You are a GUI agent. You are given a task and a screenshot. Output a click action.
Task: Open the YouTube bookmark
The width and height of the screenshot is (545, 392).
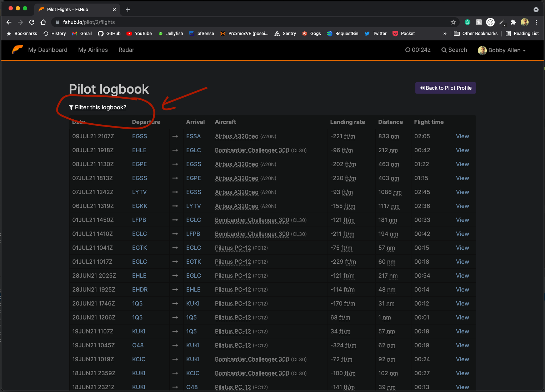(139, 34)
